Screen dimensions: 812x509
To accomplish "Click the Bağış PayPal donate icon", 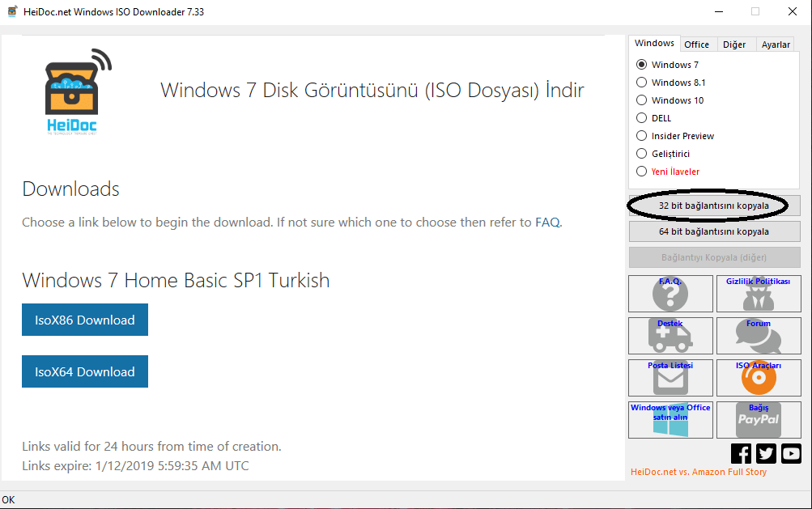I will [x=759, y=420].
